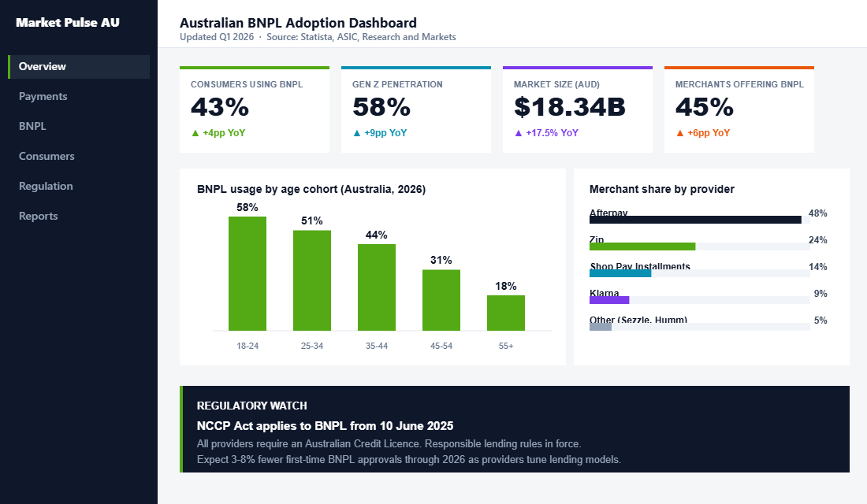The height and width of the screenshot is (504, 867).
Task: Select the 18-24 cohort bar
Action: click(247, 272)
